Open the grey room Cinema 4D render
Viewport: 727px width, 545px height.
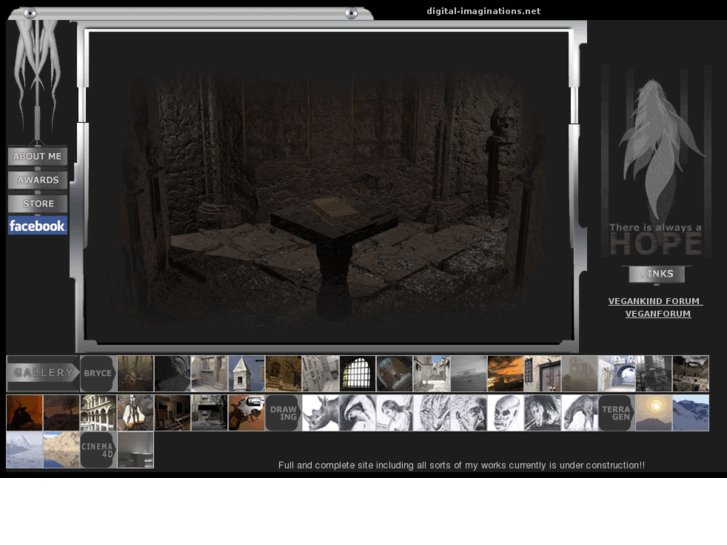coord(135,450)
